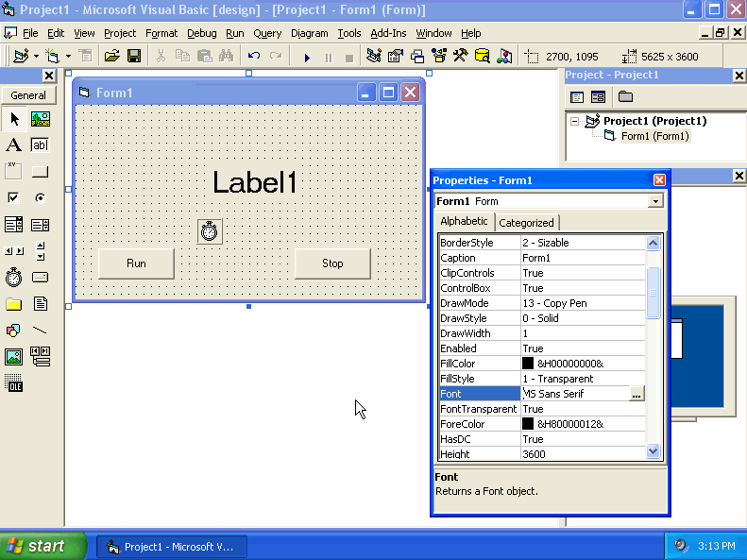Click the Properties list scrollbar thumb
Image resolution: width=747 pixels, height=560 pixels.
[653, 293]
